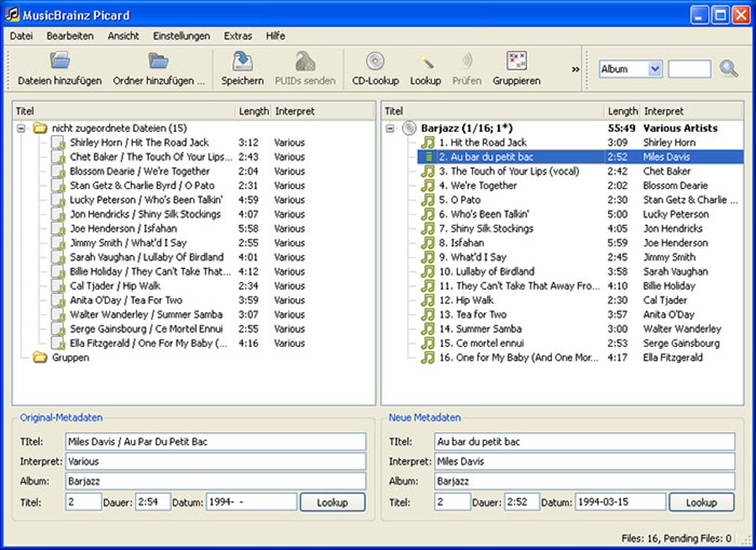Open the Einstellungen menu
Image resolution: width=756 pixels, height=550 pixels.
pos(182,36)
